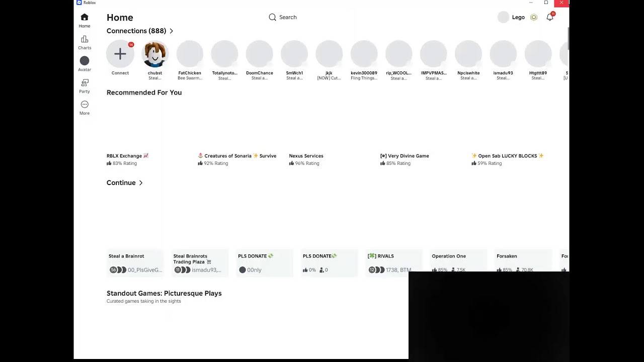
Task: Open SmWch1 connection avatar
Action: 294,54
